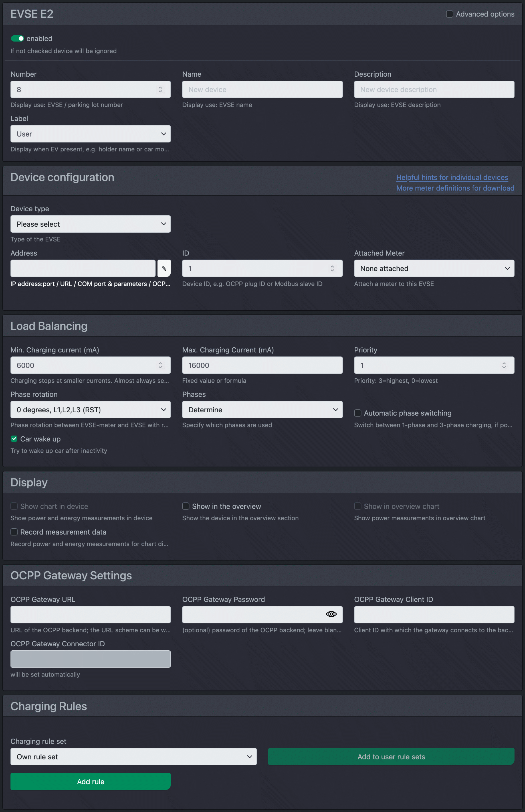Open the Address edit pencil icon

click(164, 268)
